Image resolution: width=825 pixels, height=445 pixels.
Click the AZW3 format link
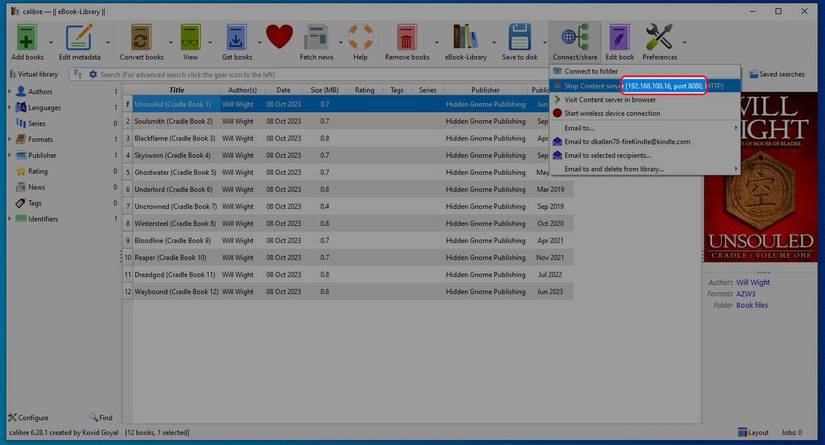coord(746,294)
